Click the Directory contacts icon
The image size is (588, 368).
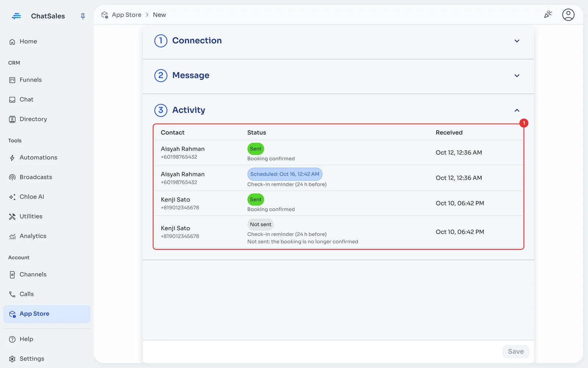click(12, 119)
